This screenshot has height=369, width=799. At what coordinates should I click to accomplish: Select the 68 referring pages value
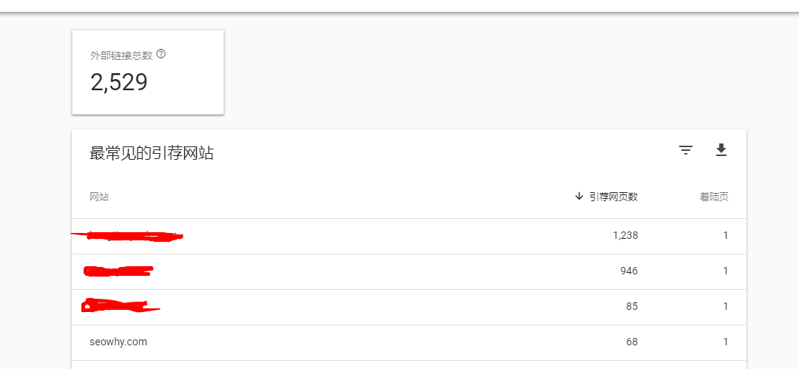click(x=632, y=342)
